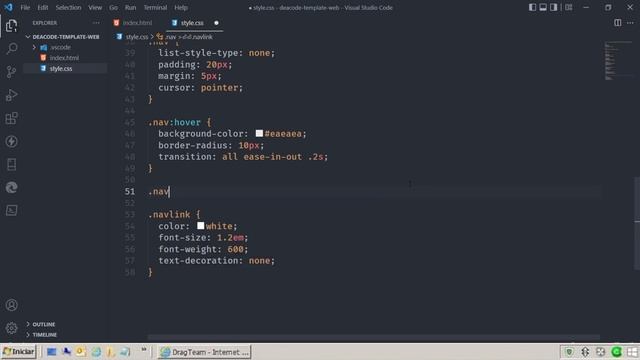Open the white color swatch picker

click(200, 226)
